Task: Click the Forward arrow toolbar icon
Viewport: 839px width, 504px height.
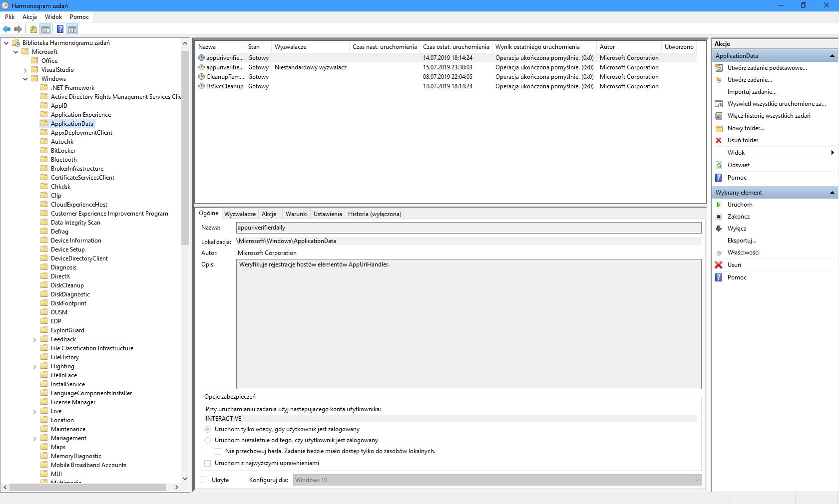Action: (x=18, y=29)
